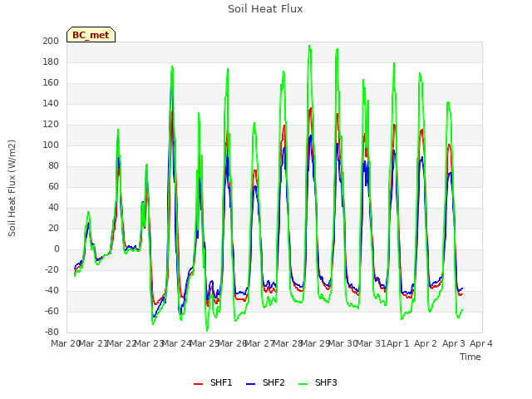Click the red SHF1 legend swatch

[198, 383]
